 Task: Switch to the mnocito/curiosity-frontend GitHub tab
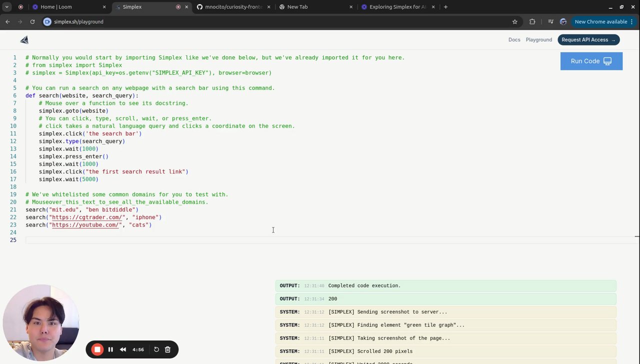click(x=233, y=7)
